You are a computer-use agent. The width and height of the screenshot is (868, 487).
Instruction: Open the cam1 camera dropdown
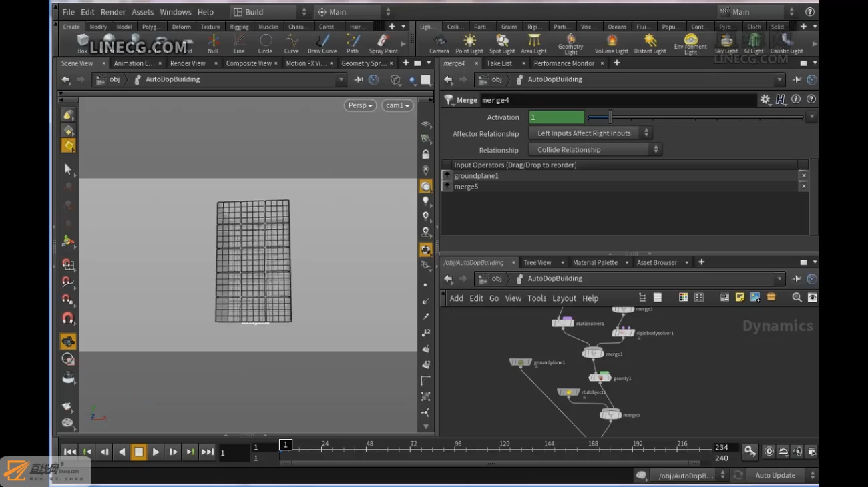pyautogui.click(x=397, y=105)
